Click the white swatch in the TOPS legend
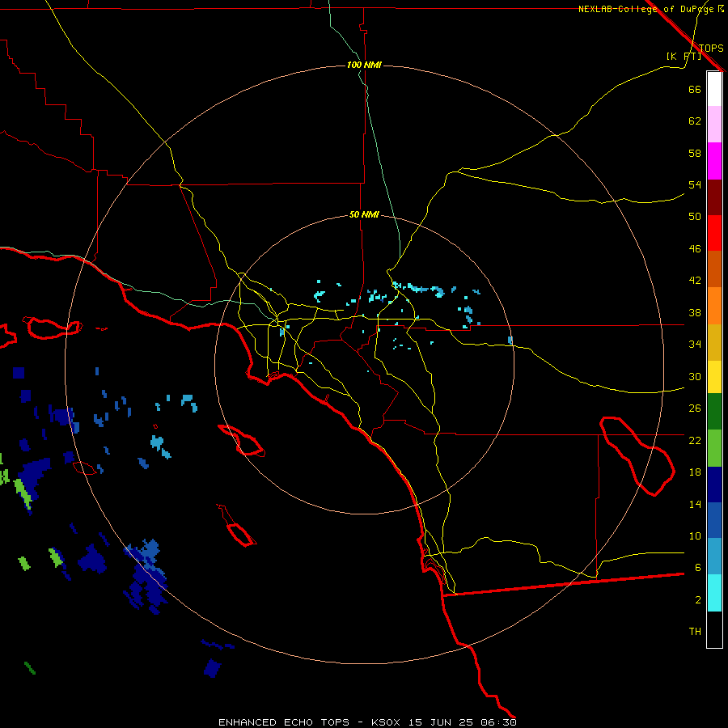This screenshot has height=728, width=728. [x=714, y=89]
